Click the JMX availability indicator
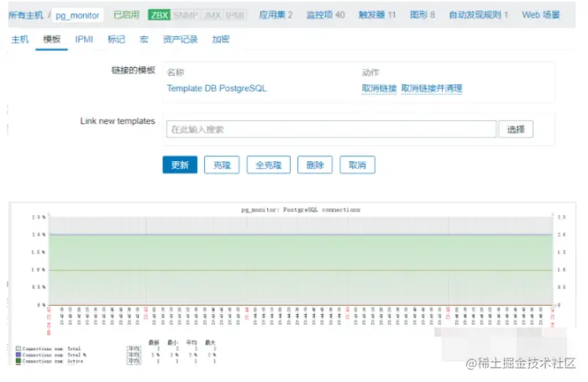This screenshot has height=382, width=588. point(213,15)
